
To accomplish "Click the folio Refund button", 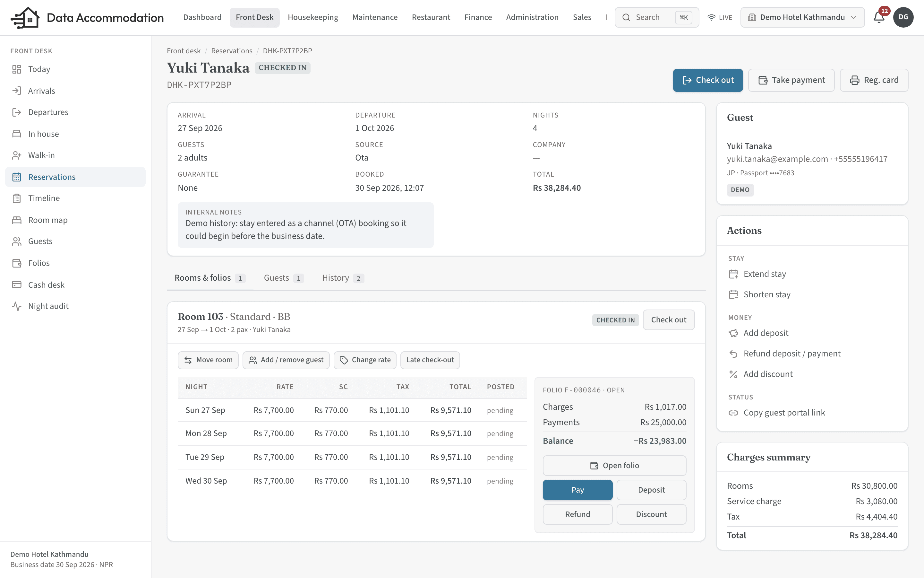I will tap(577, 514).
